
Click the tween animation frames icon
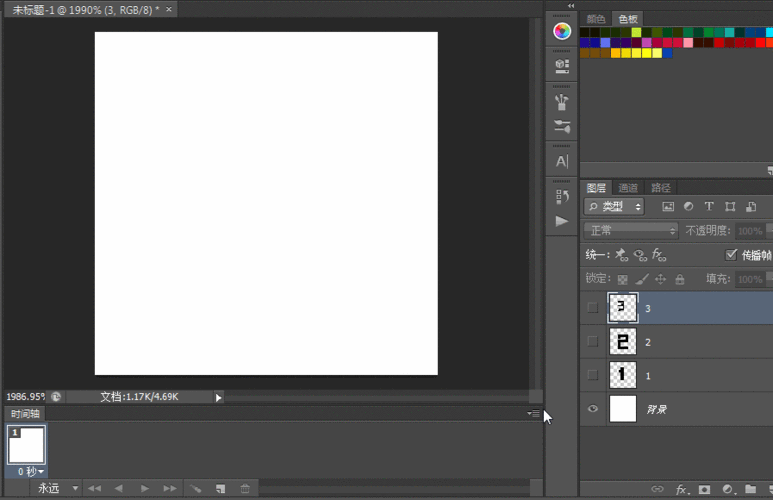pos(196,489)
